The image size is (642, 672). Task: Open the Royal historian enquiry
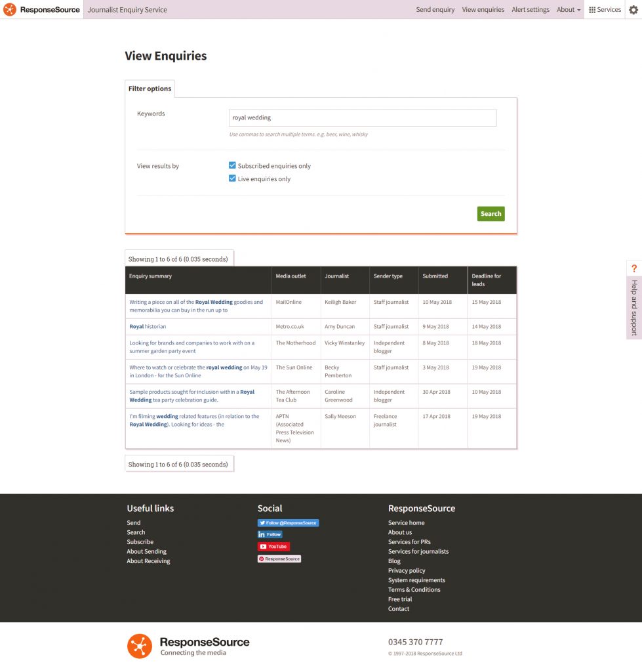click(148, 327)
